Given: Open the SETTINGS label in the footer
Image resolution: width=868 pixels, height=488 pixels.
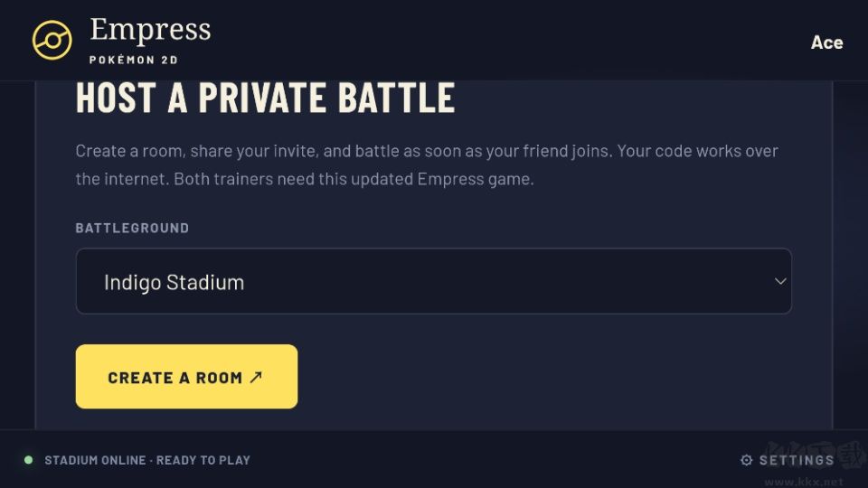Looking at the screenshot, I should pos(796,460).
